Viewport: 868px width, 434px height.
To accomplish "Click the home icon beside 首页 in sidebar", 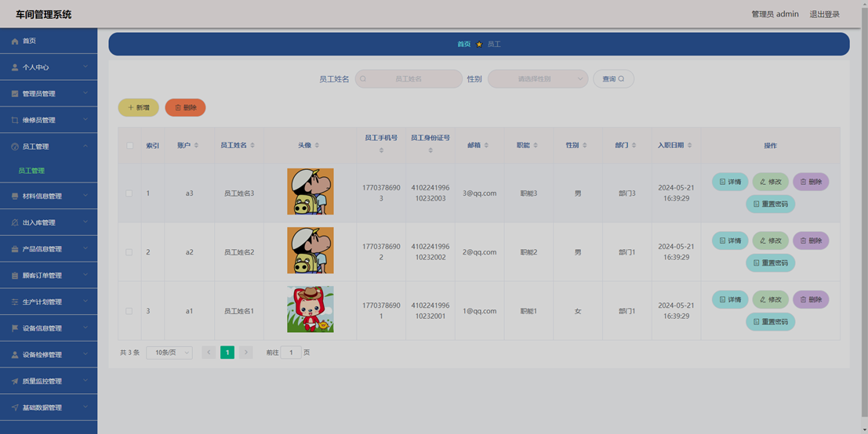I will tap(15, 42).
